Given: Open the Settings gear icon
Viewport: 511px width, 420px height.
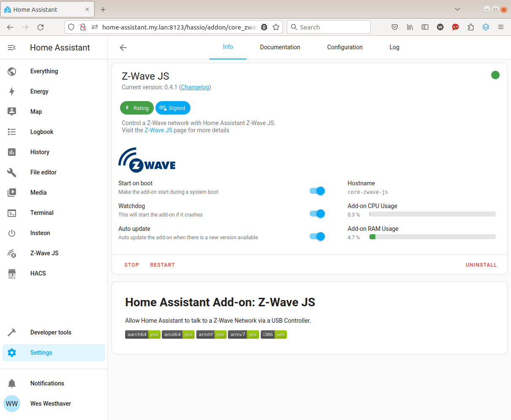Looking at the screenshot, I should click(x=12, y=353).
